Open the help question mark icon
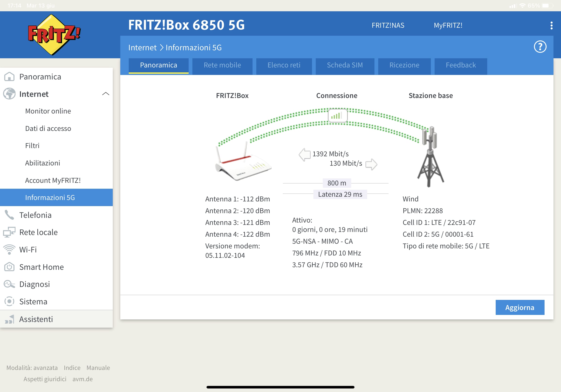 pos(540,47)
